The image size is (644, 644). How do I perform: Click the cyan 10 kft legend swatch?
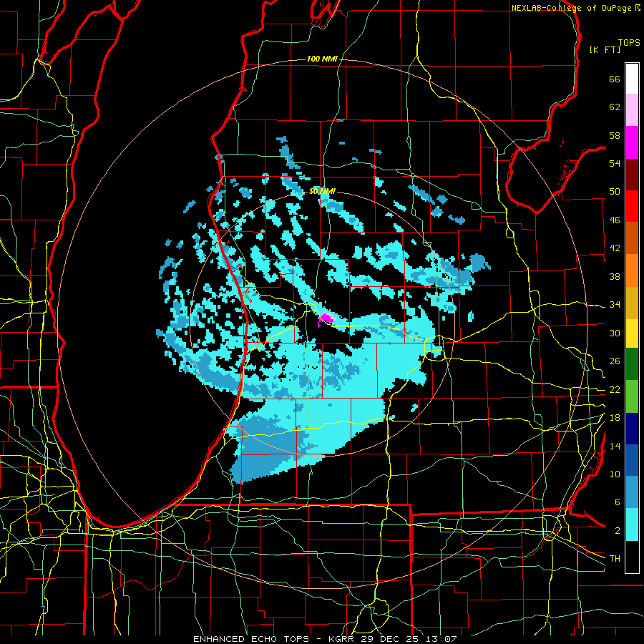[x=632, y=524]
